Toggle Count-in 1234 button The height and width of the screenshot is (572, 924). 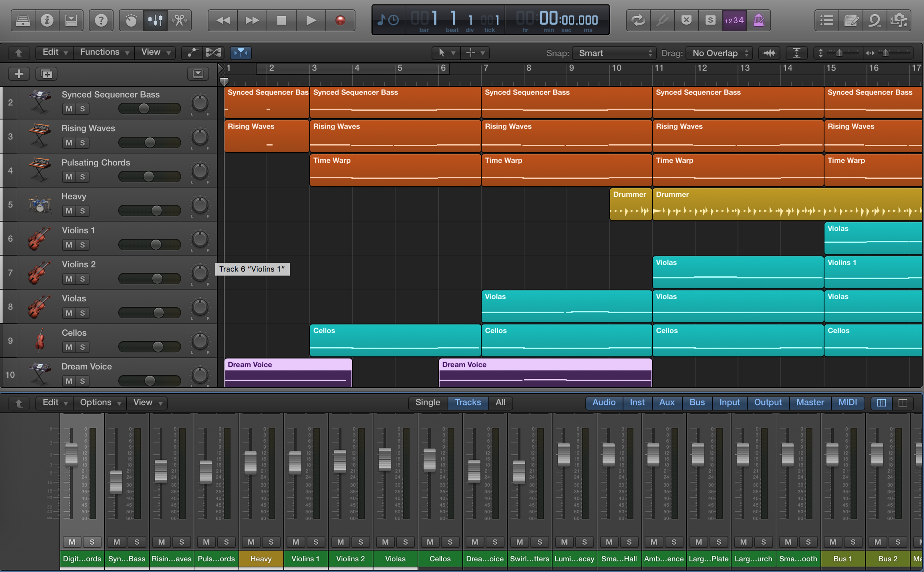734,20
